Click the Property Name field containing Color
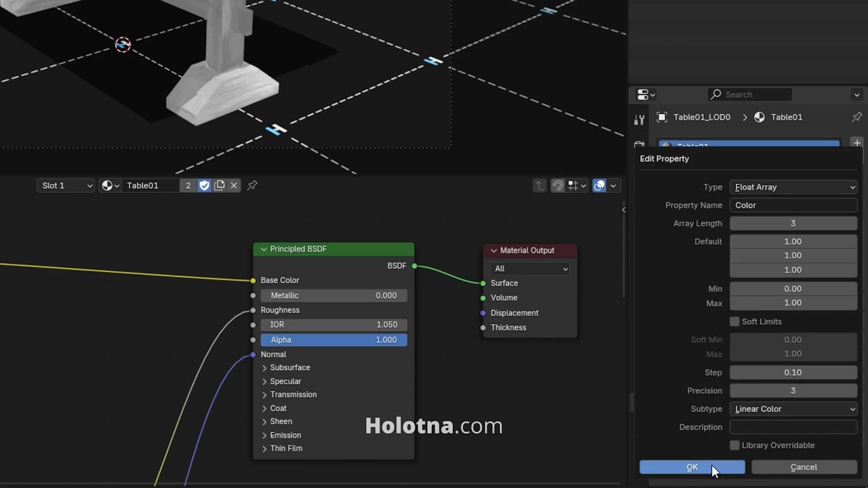Screen dimensions: 868x488 [x=794, y=205]
